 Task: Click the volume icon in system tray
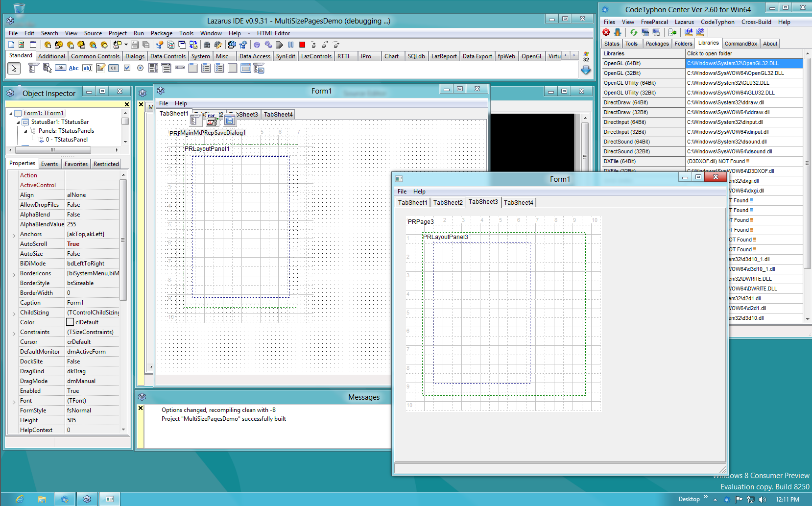click(x=763, y=500)
